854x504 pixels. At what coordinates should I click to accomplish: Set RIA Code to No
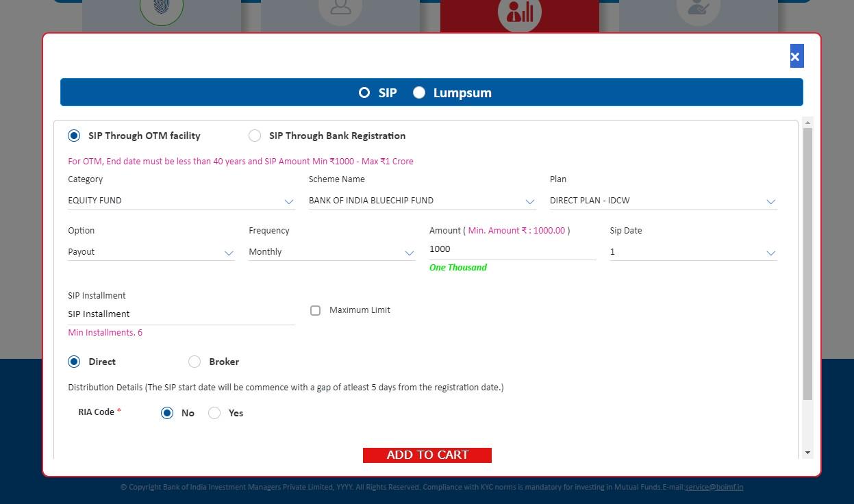167,413
